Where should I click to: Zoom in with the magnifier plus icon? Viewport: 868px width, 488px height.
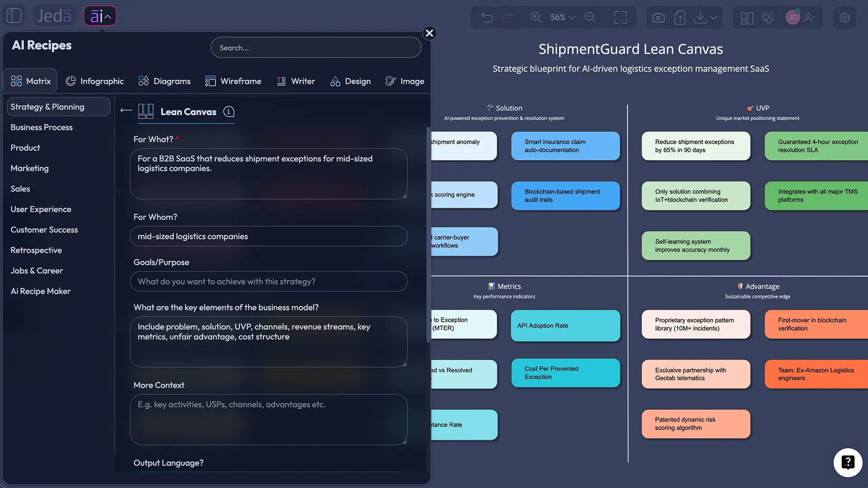[536, 17]
